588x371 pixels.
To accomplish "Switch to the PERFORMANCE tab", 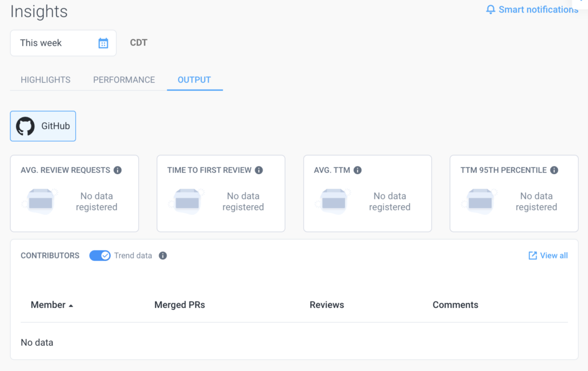I will coord(124,79).
